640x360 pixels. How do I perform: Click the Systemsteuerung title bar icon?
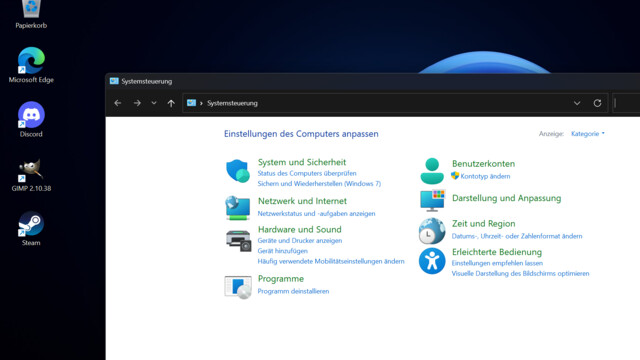tap(114, 81)
